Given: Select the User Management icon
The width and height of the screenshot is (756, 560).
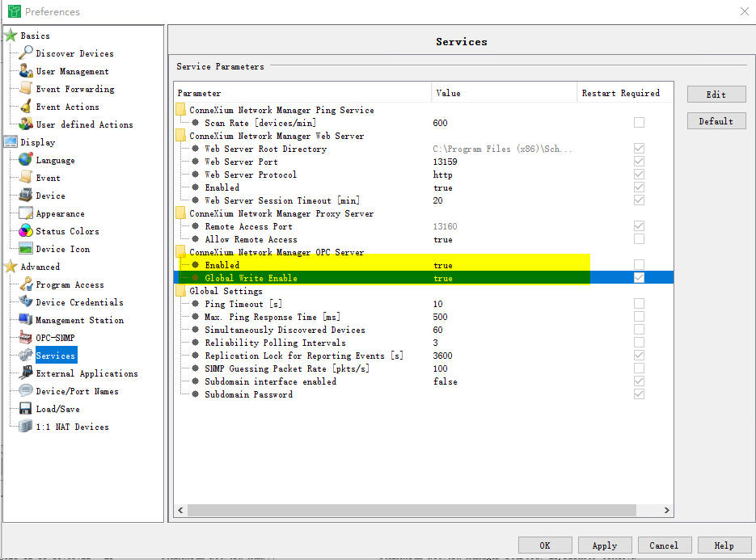Looking at the screenshot, I should tap(26, 71).
